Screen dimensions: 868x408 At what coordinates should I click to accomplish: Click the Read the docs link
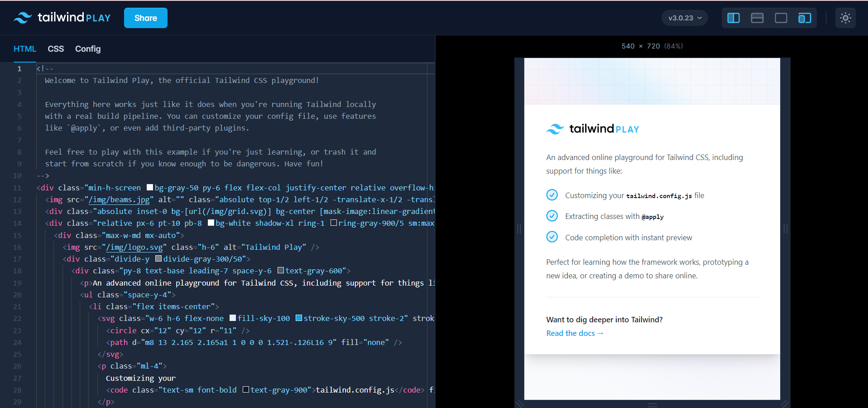pyautogui.click(x=574, y=333)
